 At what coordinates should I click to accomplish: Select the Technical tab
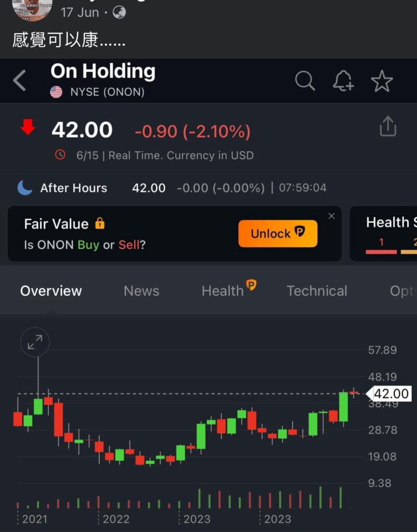coord(317,291)
